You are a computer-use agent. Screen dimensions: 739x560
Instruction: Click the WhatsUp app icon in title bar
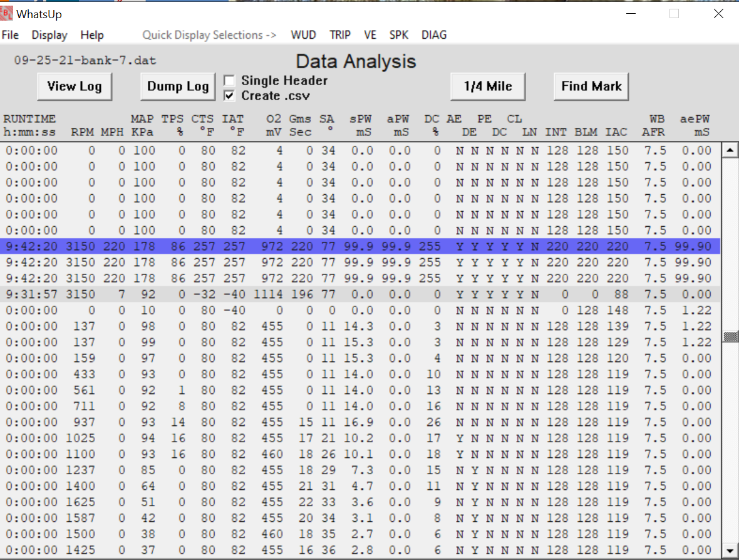(8, 13)
